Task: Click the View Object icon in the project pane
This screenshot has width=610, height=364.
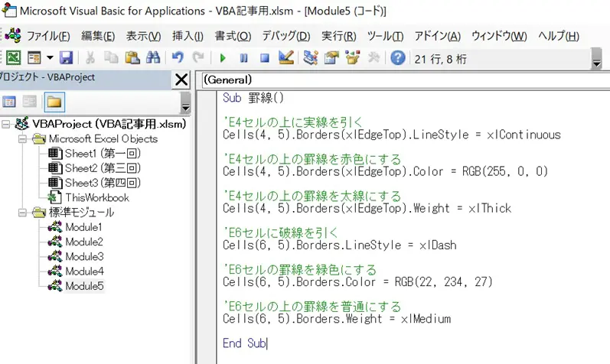Action: click(30, 102)
